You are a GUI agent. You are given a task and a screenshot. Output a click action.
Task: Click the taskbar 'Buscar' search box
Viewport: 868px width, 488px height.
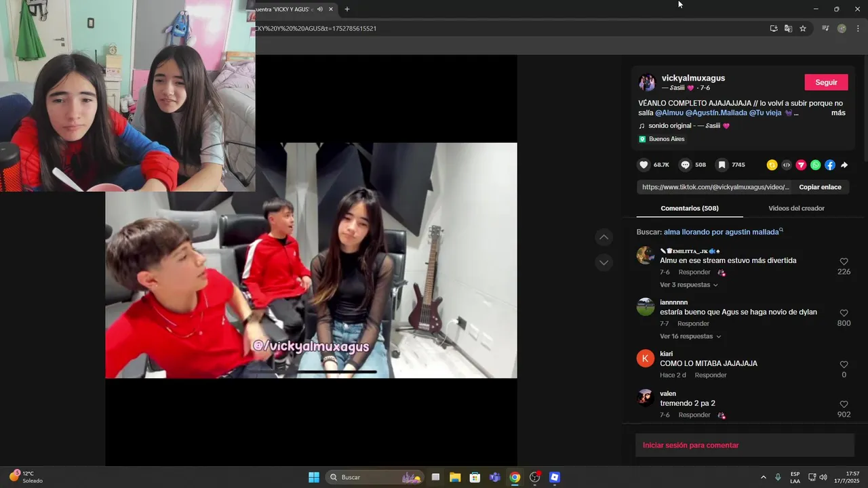[375, 477]
